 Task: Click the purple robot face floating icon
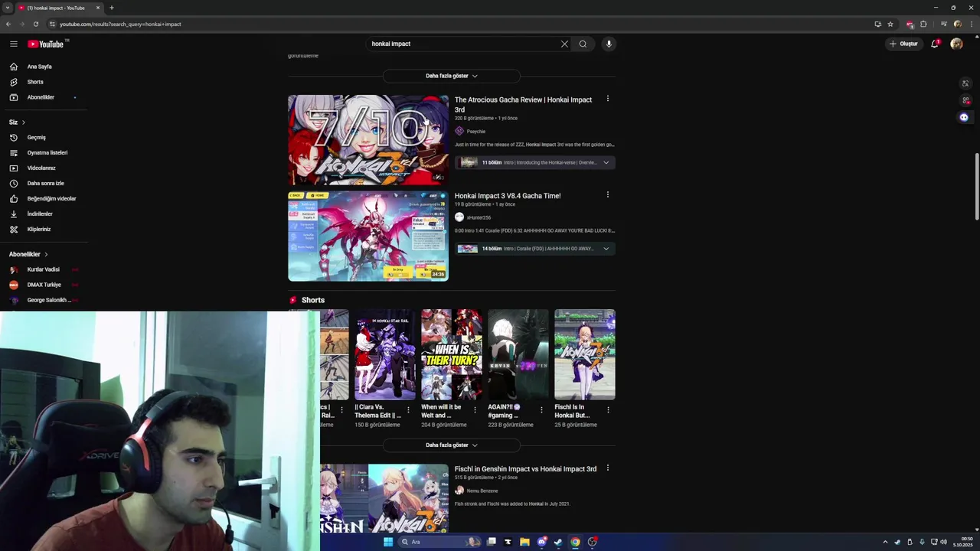click(x=964, y=117)
